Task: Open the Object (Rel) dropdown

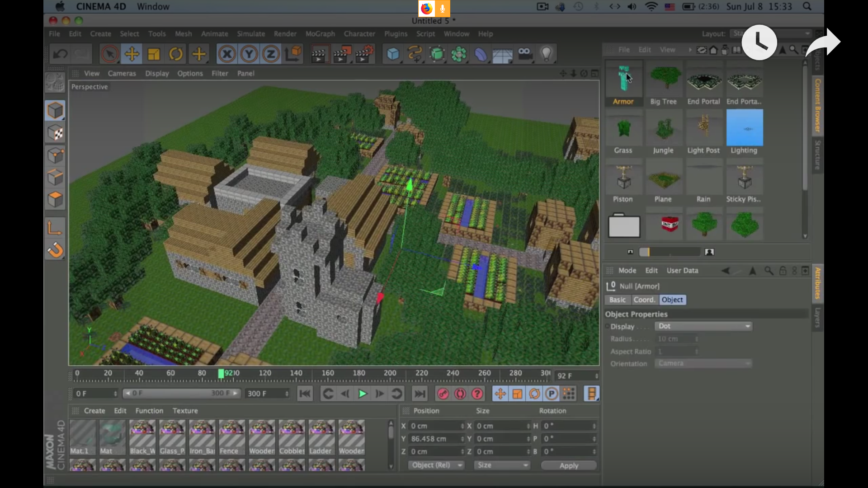Action: click(436, 465)
